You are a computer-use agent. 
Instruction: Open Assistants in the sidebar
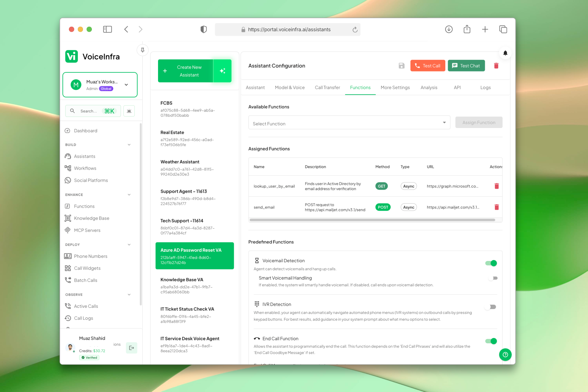[x=85, y=156]
